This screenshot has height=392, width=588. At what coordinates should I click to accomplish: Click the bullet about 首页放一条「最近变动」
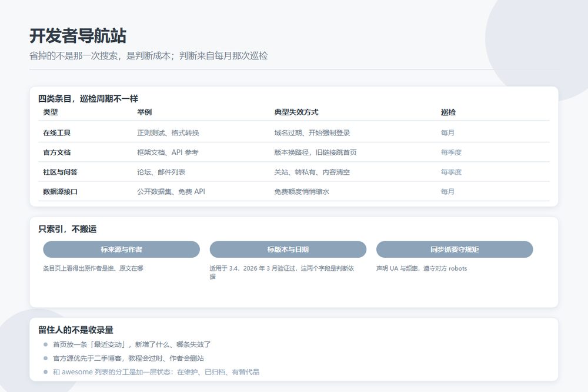[x=132, y=344]
